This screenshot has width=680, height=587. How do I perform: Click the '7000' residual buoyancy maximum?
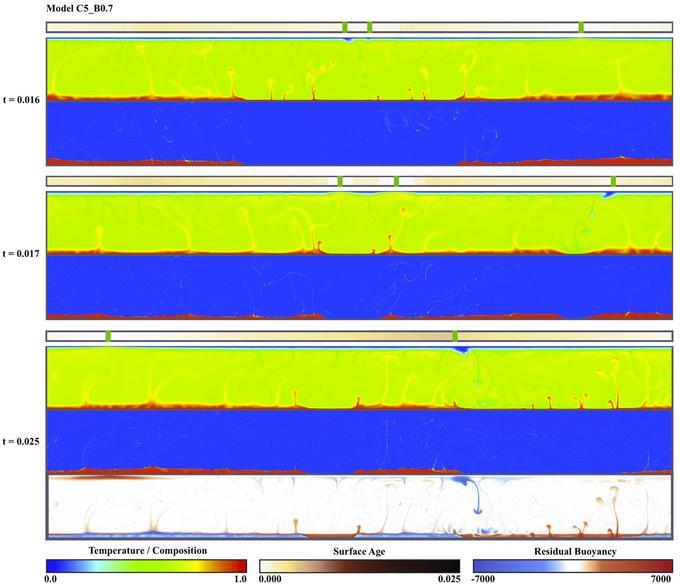661,579
